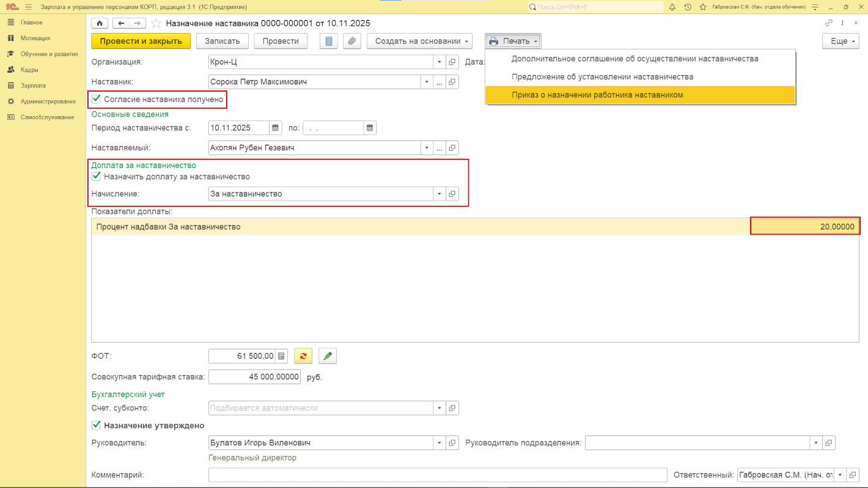This screenshot has height=488, width=868.
Task: Uncheck 'Согласие наставника получено' checkbox
Action: point(96,99)
